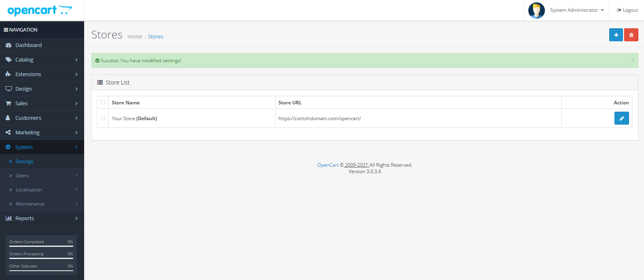Click the System Administrator avatar image
The height and width of the screenshot is (280, 644).
tap(536, 10)
